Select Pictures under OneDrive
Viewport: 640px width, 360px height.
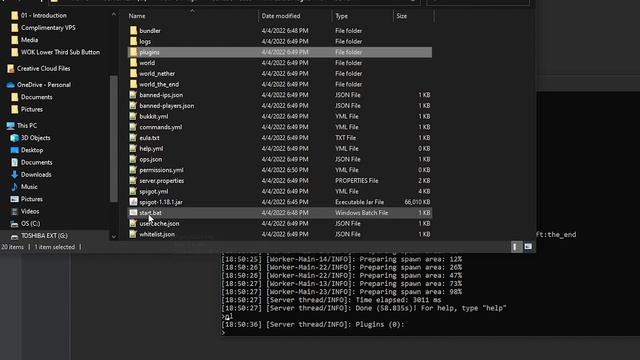pos(32,109)
